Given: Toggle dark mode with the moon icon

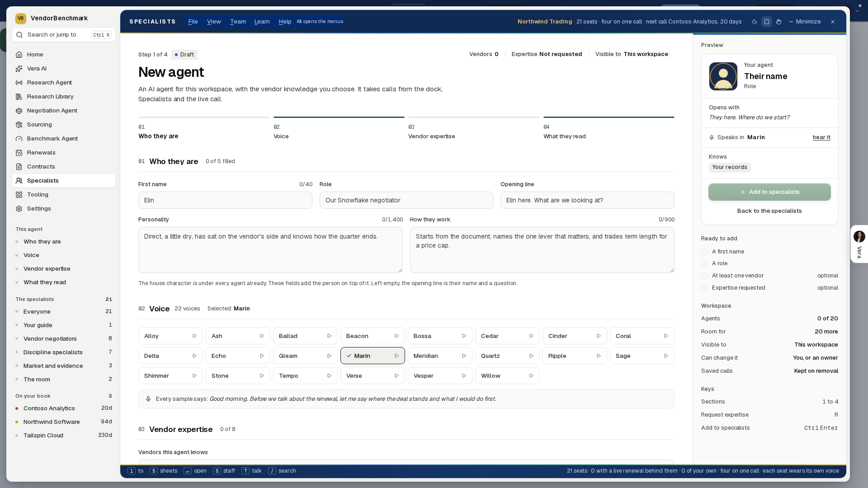Looking at the screenshot, I should (755, 22).
